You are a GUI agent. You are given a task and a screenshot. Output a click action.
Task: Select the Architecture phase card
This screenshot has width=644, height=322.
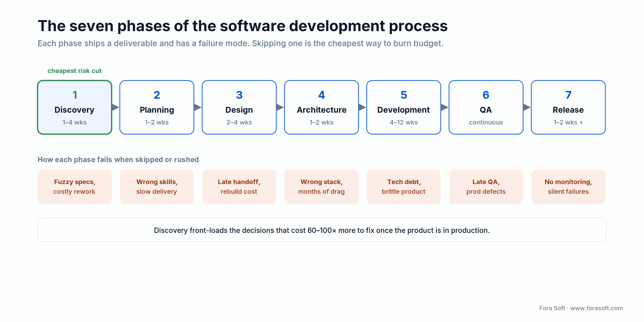pos(321,107)
